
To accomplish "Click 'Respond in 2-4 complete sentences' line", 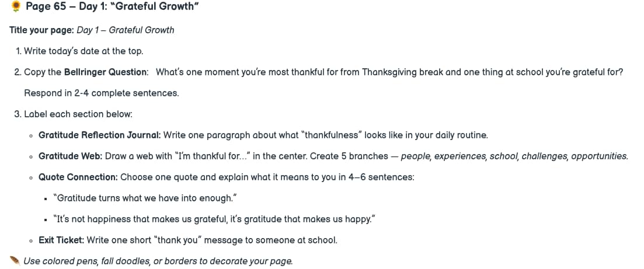I will 102,93.
